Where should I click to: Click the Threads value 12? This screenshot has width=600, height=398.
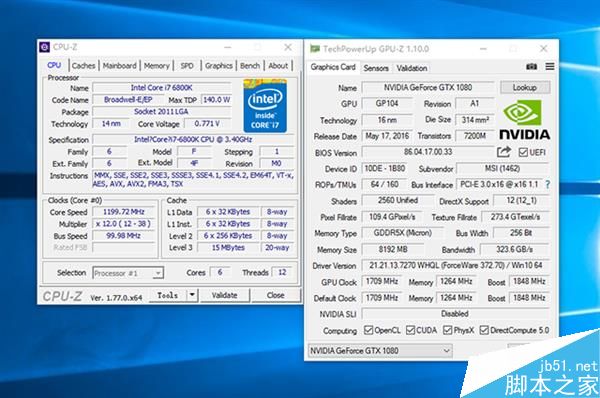[x=282, y=272]
